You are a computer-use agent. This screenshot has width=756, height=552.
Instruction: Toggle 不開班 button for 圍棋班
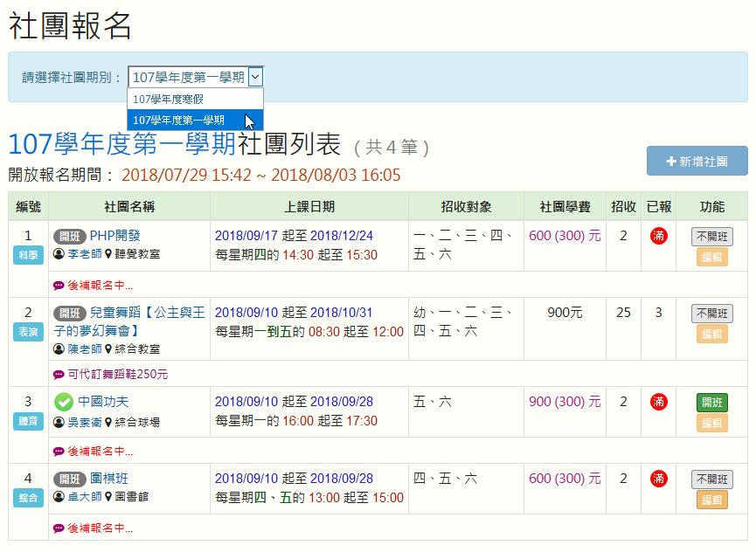tap(712, 480)
